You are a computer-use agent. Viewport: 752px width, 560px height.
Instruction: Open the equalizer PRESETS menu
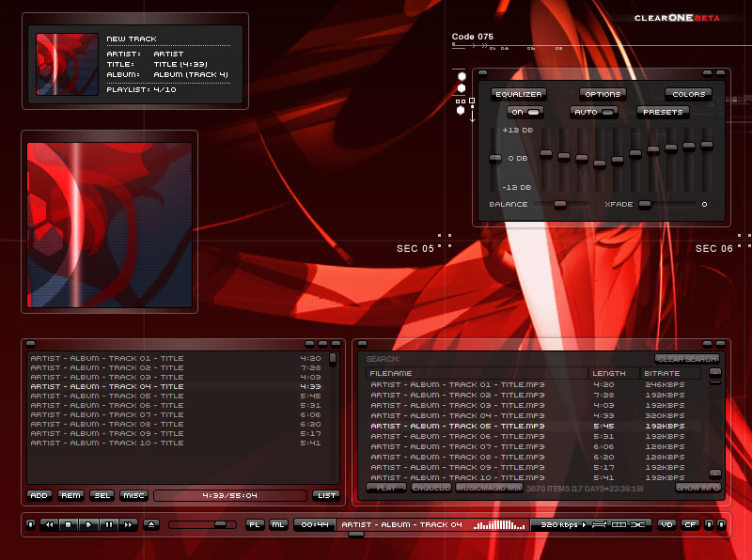[662, 112]
